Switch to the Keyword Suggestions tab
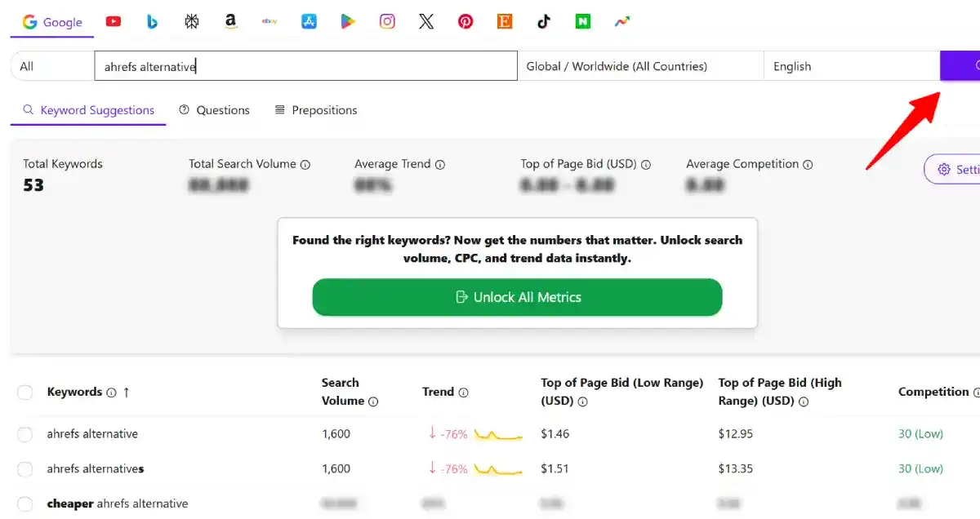The height and width of the screenshot is (519, 980). (x=88, y=110)
